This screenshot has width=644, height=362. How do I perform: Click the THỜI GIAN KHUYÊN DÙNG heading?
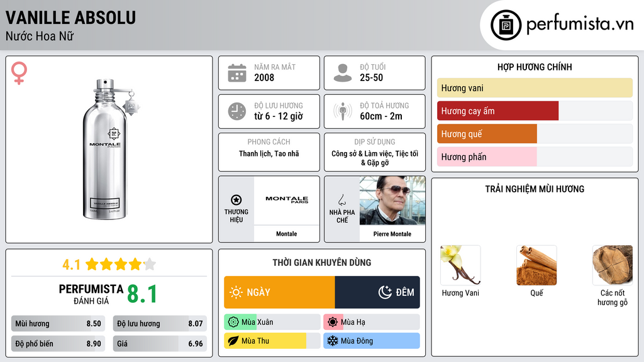[x=322, y=263]
